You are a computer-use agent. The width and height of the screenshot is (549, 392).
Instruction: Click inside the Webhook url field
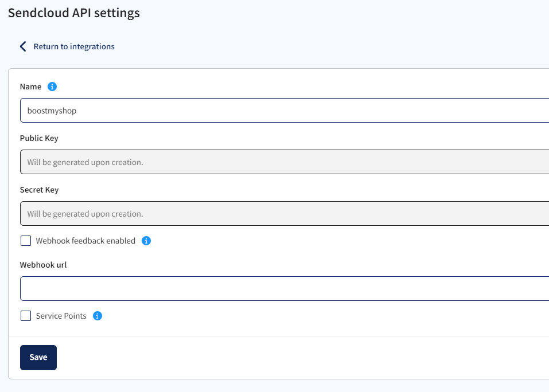(284, 289)
